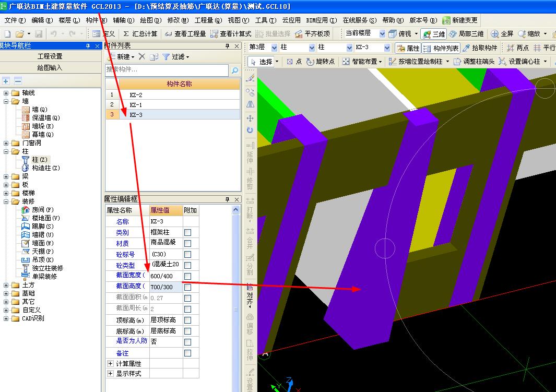Toggle the 底标高 attach checkbox
556x392 pixels.
coord(187,331)
